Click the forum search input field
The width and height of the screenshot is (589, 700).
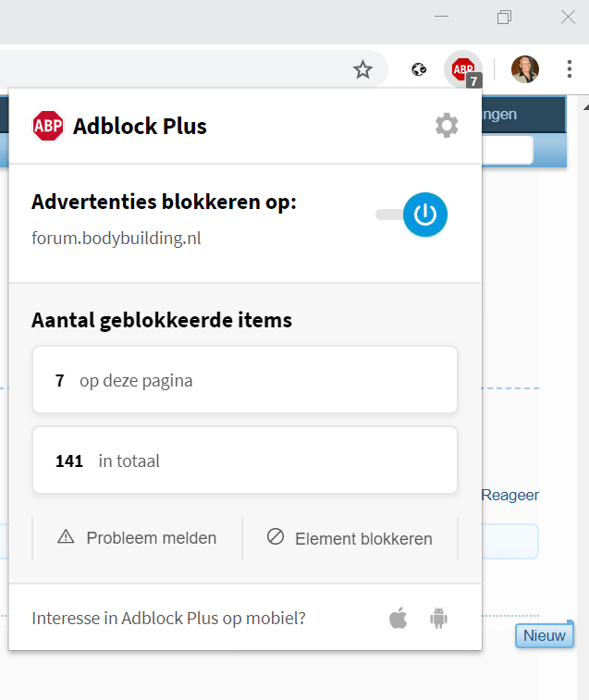(507, 149)
